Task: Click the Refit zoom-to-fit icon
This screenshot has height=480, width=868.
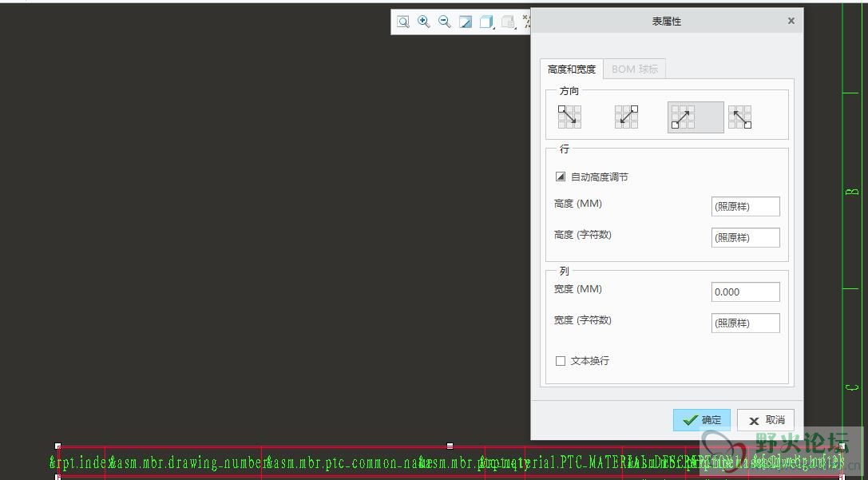Action: click(x=403, y=22)
